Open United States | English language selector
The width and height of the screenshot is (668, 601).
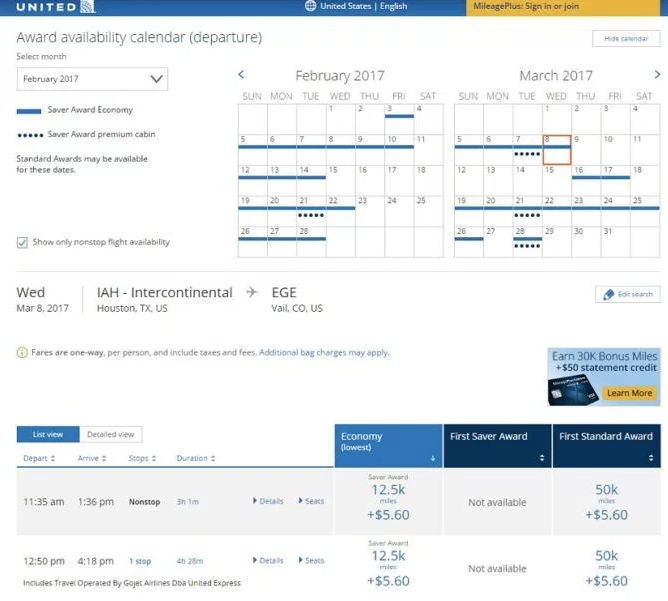point(357,6)
